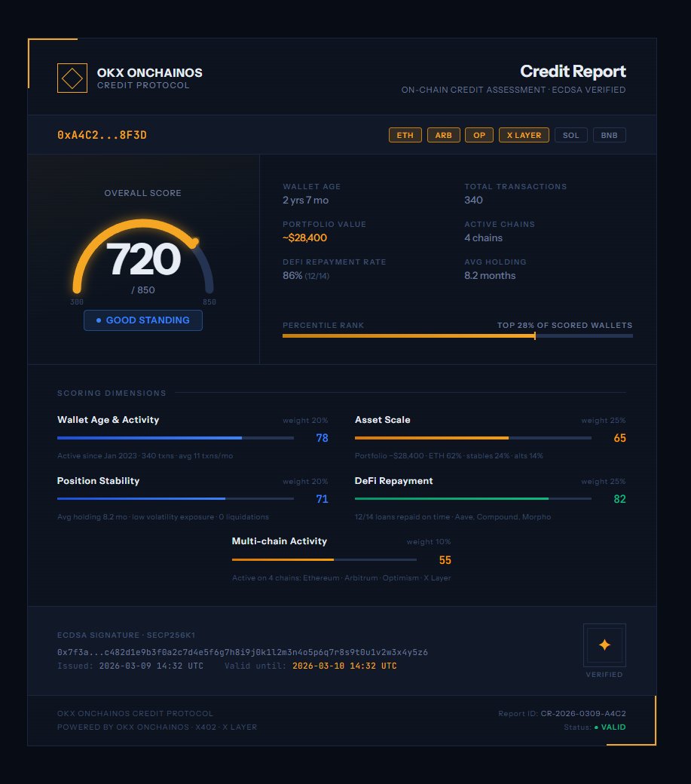Click the Multi-chain Activity score bar
691x784 pixels.
point(324,559)
